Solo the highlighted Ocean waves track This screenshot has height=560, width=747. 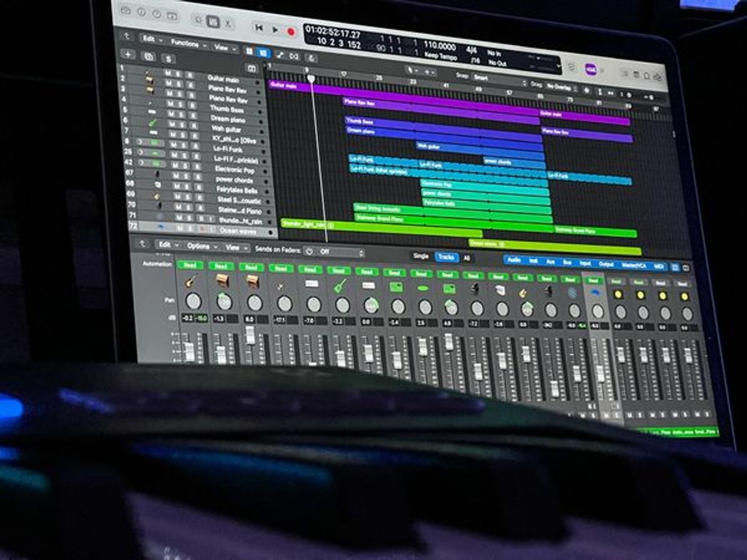(189, 228)
